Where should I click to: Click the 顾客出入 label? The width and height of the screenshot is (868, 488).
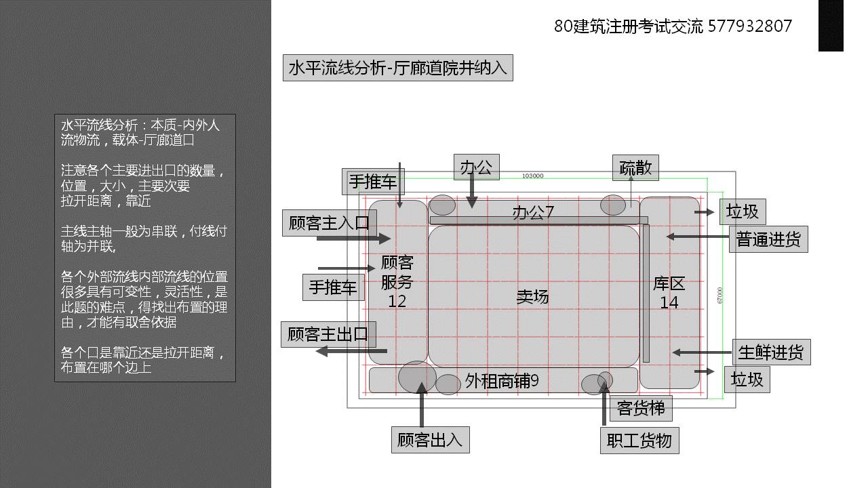[430, 440]
